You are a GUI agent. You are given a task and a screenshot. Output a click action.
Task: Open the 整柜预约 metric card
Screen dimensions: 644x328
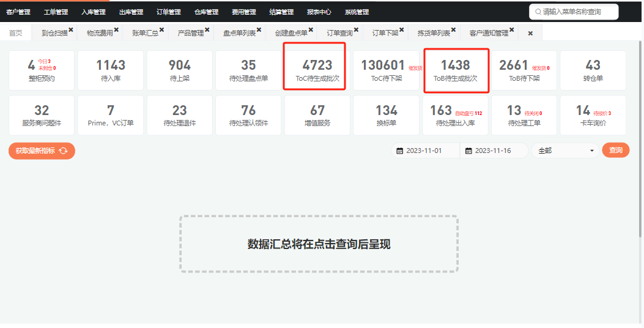42,70
